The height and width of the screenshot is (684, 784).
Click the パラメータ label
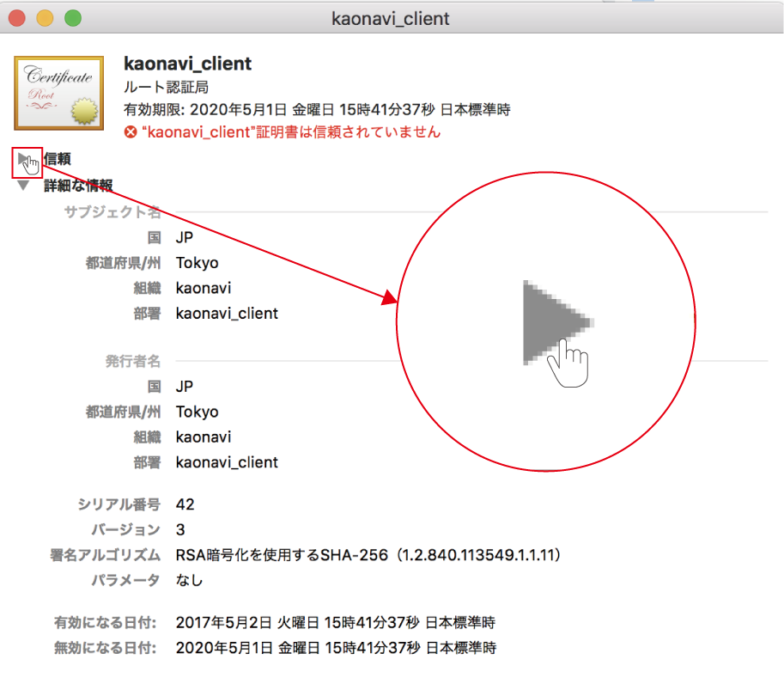click(126, 580)
